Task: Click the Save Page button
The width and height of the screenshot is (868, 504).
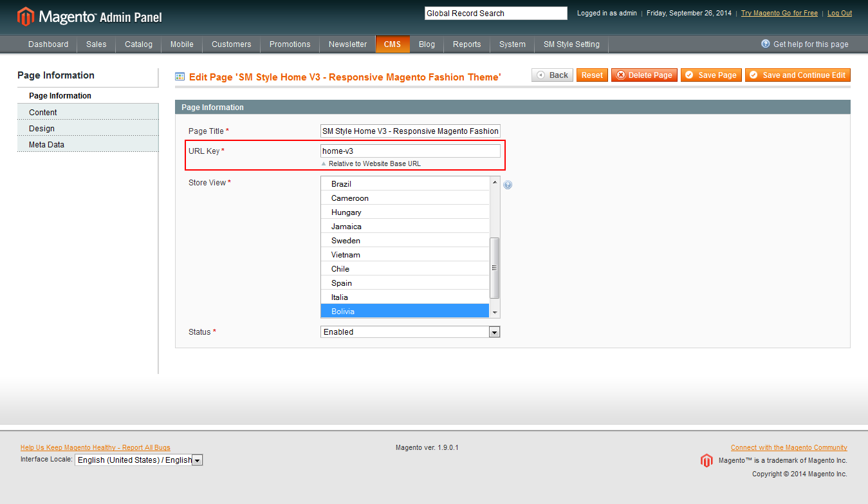Action: [711, 75]
